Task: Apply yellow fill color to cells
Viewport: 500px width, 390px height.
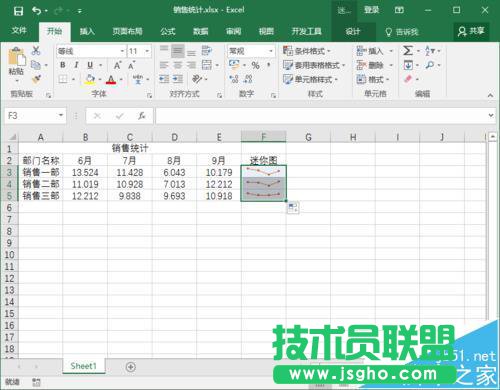Action: pos(89,79)
